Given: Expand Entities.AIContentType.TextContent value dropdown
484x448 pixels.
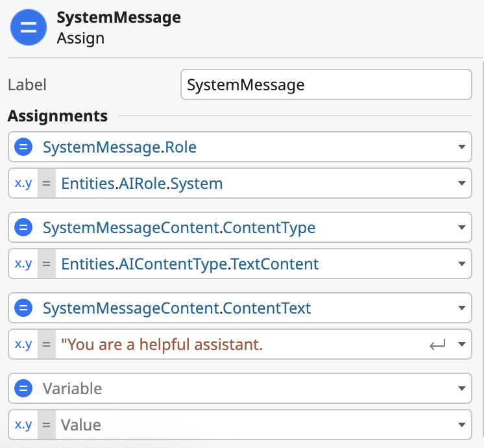Looking at the screenshot, I should 462,264.
